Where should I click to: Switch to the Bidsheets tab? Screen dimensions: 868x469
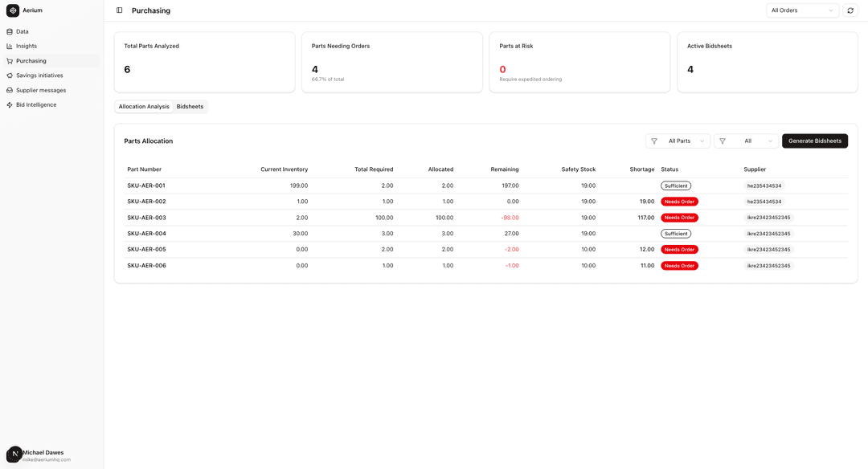190,107
